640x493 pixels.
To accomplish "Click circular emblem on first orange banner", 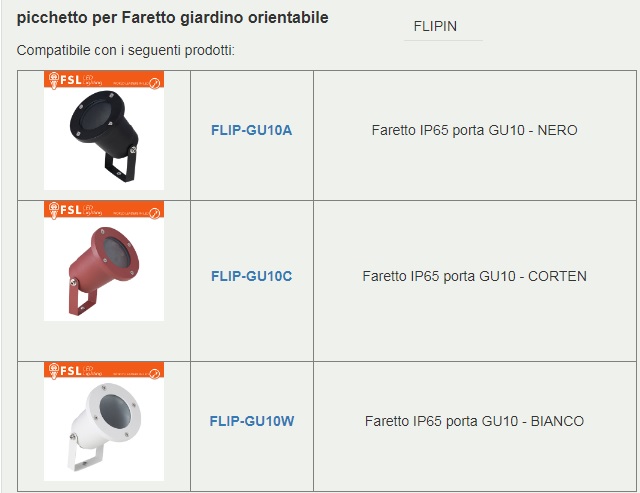I will 155,83.
